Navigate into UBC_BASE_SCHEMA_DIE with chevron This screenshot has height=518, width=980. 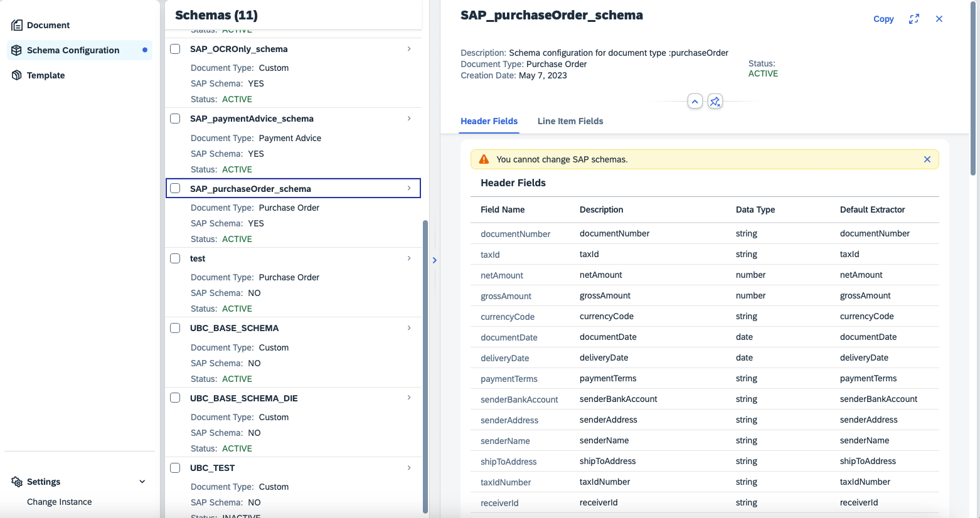[409, 398]
